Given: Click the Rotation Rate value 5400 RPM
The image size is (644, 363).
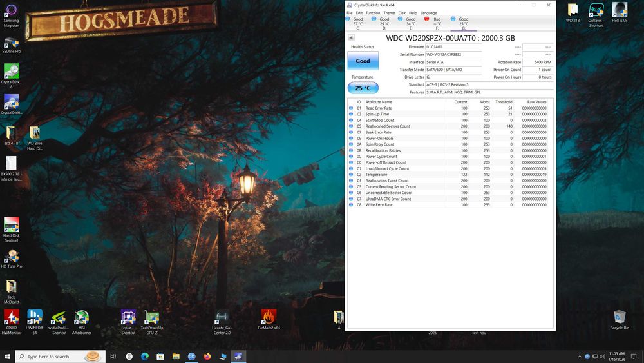Looking at the screenshot, I should [537, 62].
